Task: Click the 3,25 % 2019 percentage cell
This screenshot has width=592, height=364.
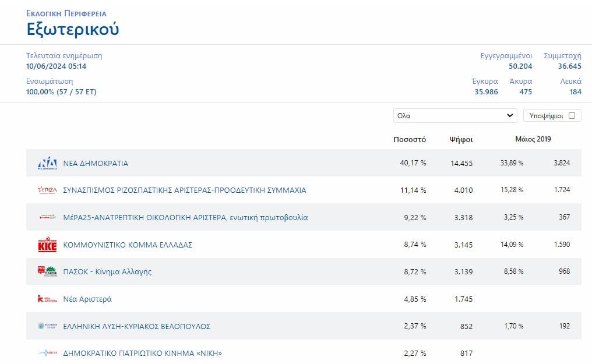Action: click(x=513, y=217)
